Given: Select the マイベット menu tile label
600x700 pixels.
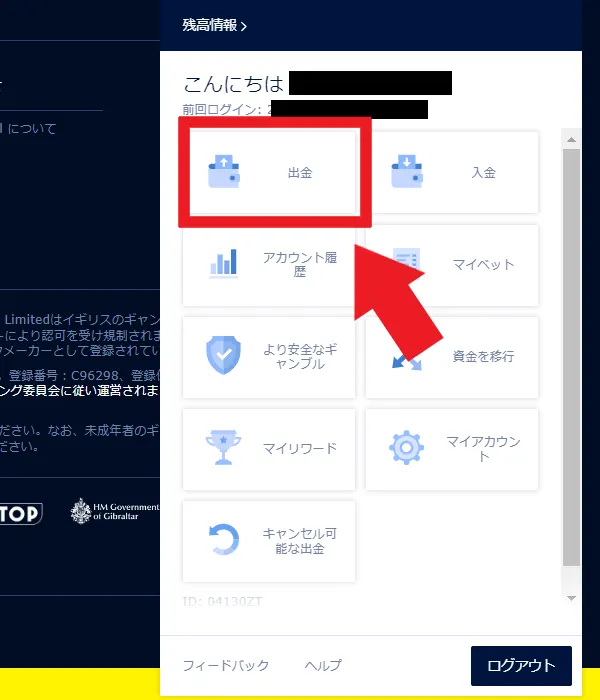Looking at the screenshot, I should pos(483,265).
